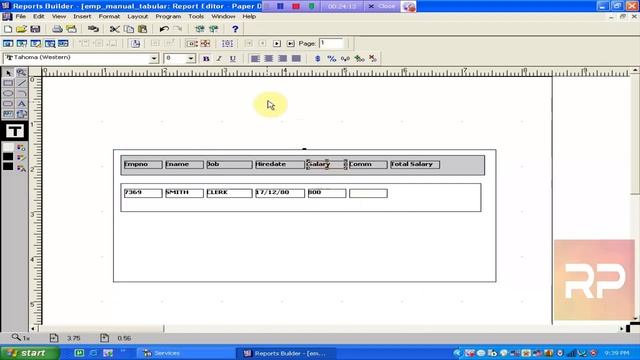Toggle Bold formatting
Screen dimensions: 640x360
[x=206, y=58]
